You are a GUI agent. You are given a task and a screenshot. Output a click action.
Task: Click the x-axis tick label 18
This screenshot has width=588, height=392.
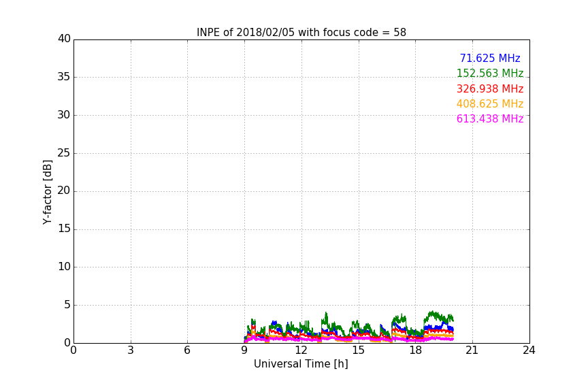[x=416, y=350]
